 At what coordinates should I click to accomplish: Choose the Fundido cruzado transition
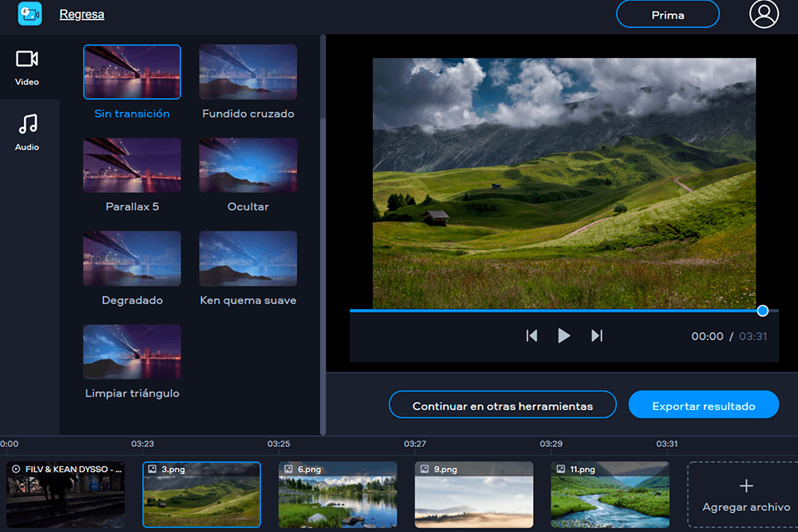click(248, 72)
